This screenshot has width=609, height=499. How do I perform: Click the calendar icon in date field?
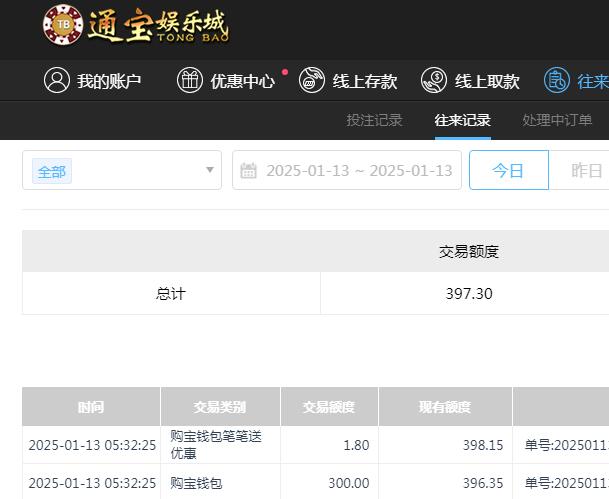249,170
